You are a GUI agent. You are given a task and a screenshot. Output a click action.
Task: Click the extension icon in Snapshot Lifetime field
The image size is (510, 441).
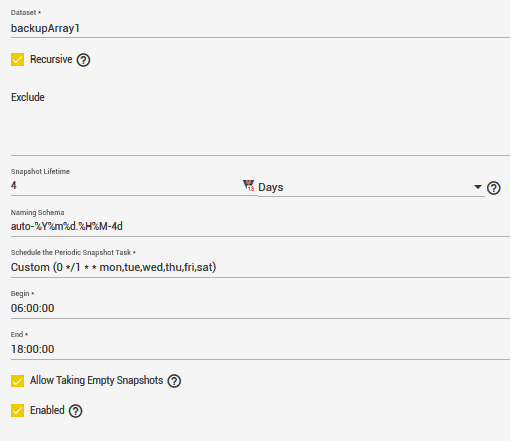tap(249, 185)
